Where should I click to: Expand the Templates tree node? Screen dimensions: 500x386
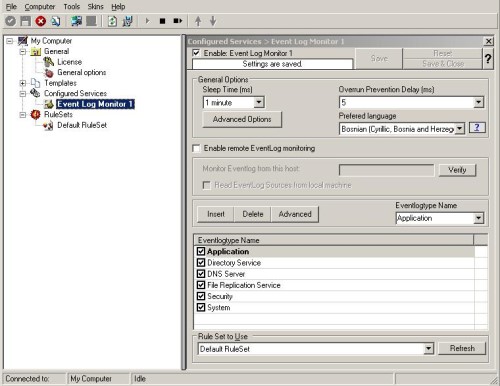pyautogui.click(x=23, y=83)
